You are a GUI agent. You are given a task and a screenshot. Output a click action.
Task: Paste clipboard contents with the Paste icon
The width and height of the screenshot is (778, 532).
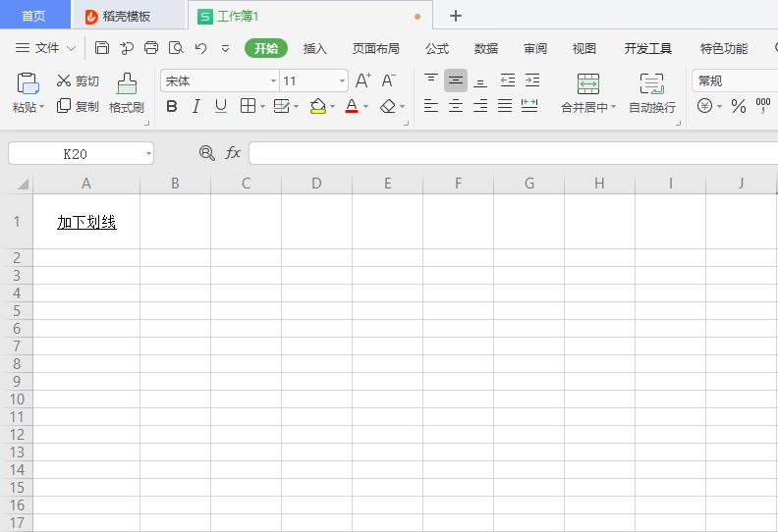point(28,82)
